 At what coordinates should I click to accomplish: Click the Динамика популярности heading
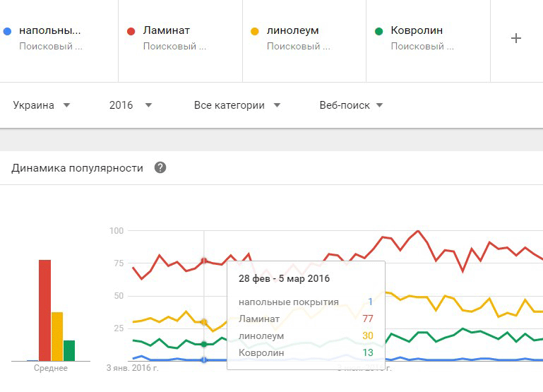pyautogui.click(x=78, y=168)
